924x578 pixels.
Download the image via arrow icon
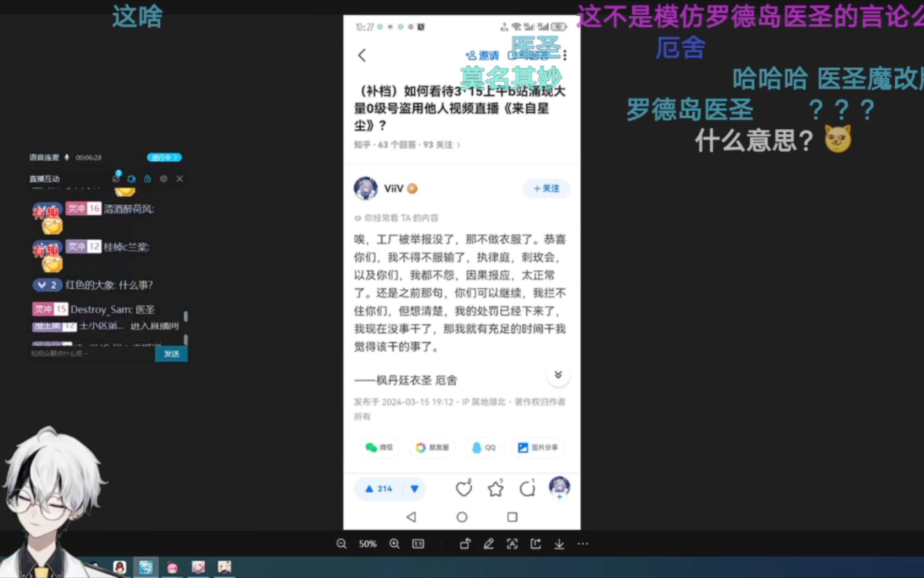coord(559,544)
